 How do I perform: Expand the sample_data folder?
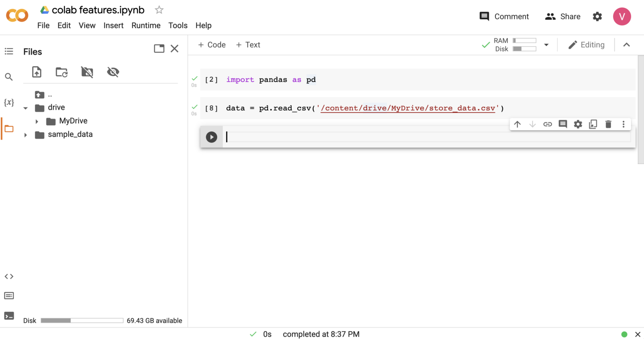[x=26, y=135]
